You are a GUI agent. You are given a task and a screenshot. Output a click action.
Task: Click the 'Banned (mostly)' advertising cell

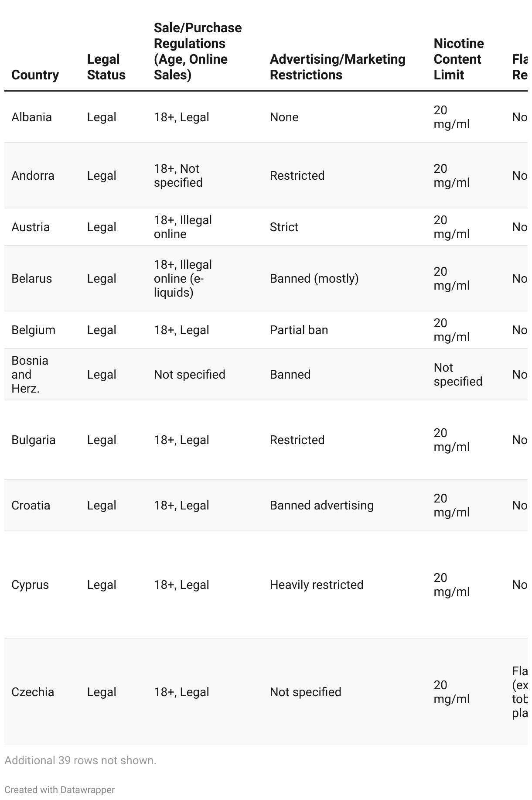pyautogui.click(x=314, y=279)
